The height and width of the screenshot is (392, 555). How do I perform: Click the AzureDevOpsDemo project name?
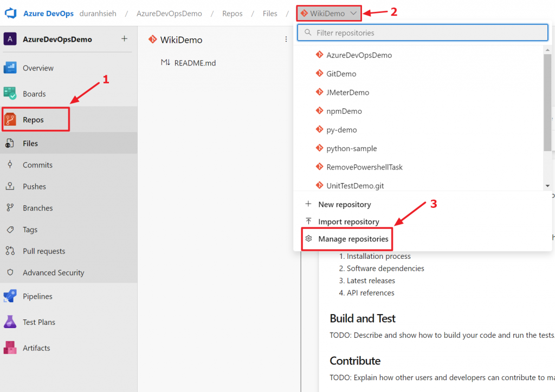click(x=57, y=39)
